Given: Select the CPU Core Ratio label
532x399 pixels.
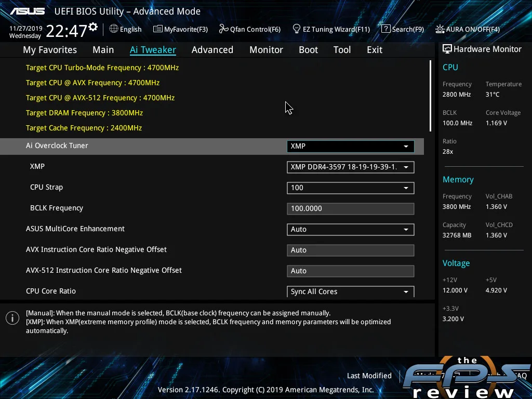Looking at the screenshot, I should (x=51, y=291).
